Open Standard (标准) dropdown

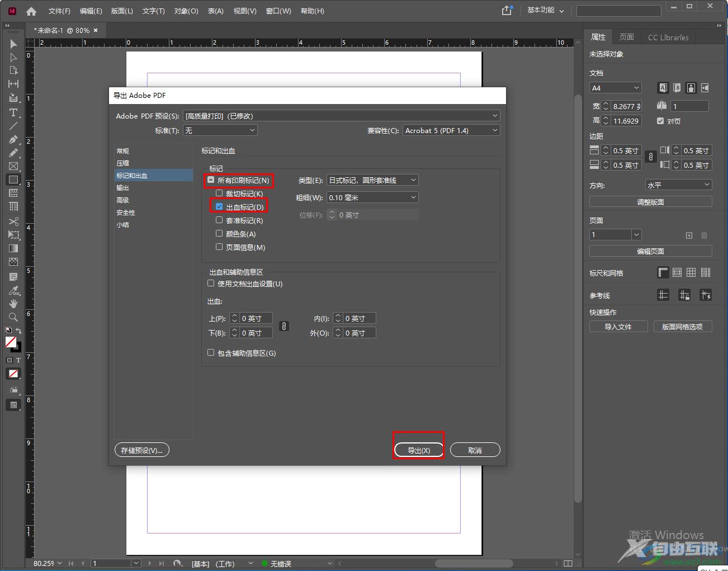(220, 130)
